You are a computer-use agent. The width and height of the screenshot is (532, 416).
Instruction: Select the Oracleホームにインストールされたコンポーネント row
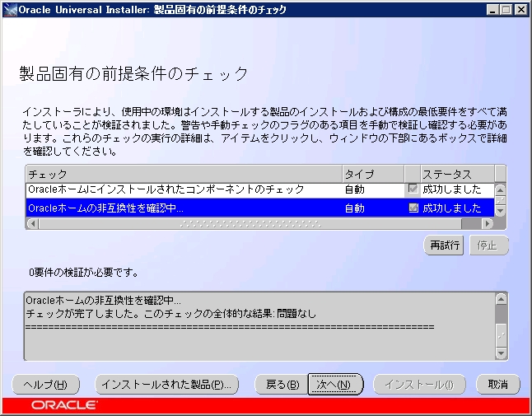click(165, 189)
